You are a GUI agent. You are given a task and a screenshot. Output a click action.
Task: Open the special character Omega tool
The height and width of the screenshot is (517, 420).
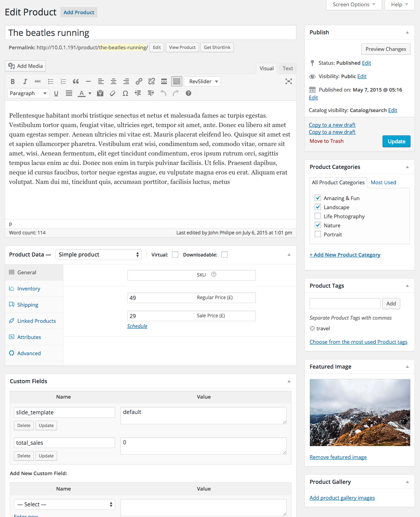click(125, 94)
